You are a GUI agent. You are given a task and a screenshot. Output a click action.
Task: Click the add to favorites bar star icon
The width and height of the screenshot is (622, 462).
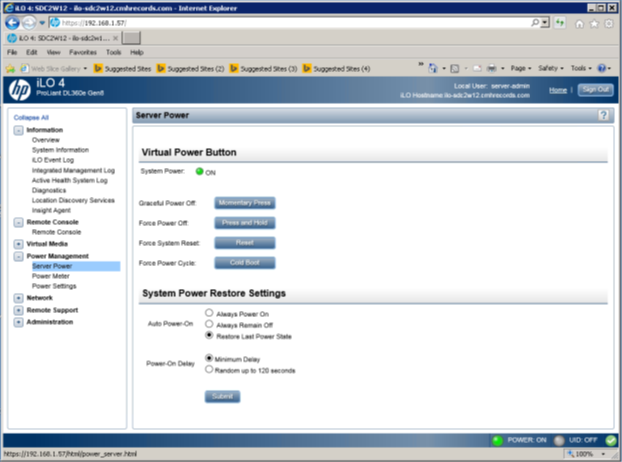10,69
